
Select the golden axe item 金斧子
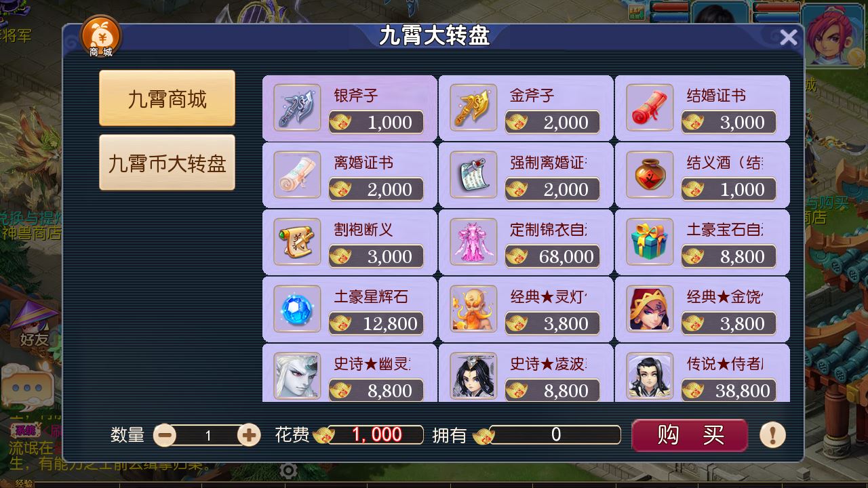[526, 108]
